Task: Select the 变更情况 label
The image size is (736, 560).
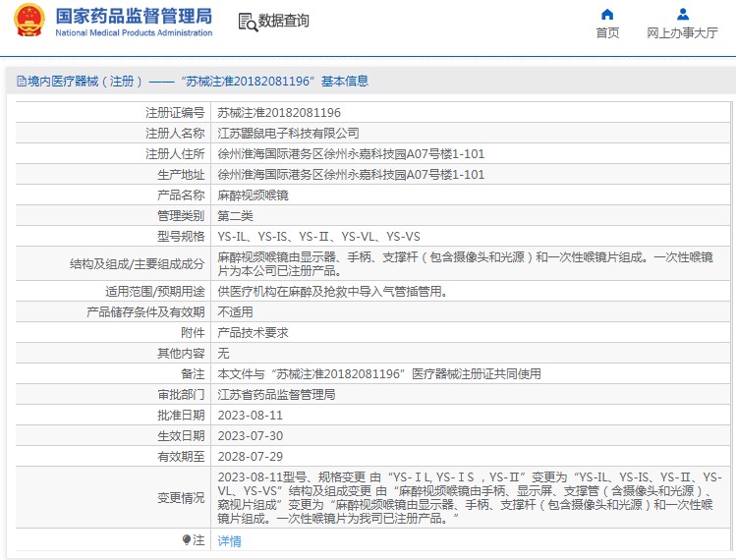Action: (181, 497)
